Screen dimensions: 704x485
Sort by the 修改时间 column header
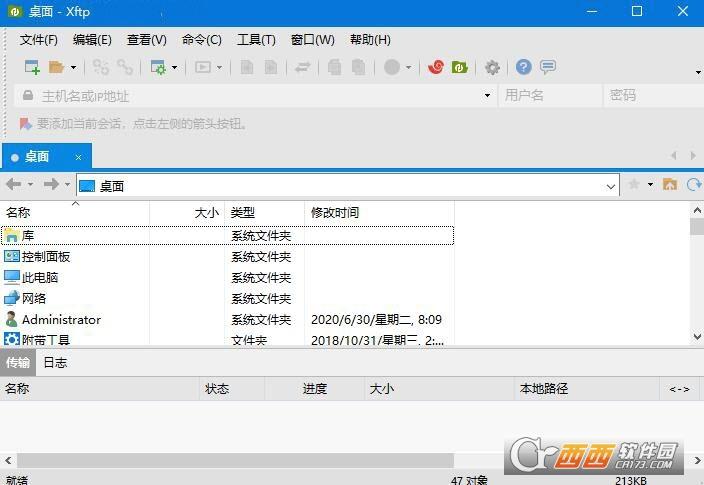[x=379, y=212]
